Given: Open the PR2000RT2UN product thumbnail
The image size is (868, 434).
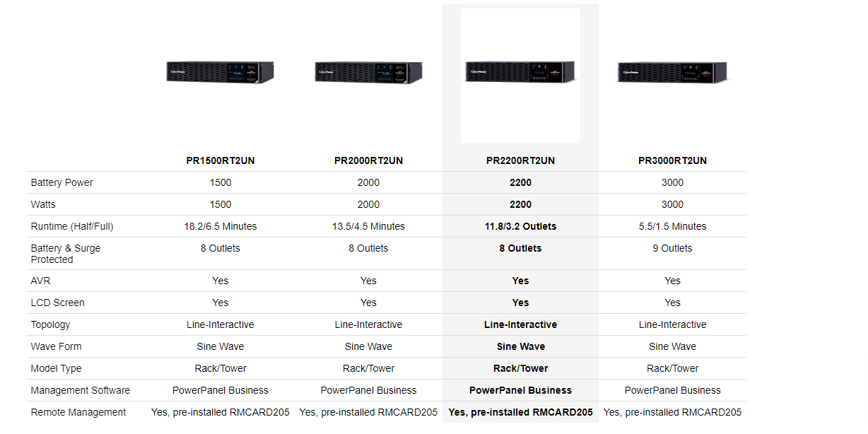Looking at the screenshot, I should (368, 72).
